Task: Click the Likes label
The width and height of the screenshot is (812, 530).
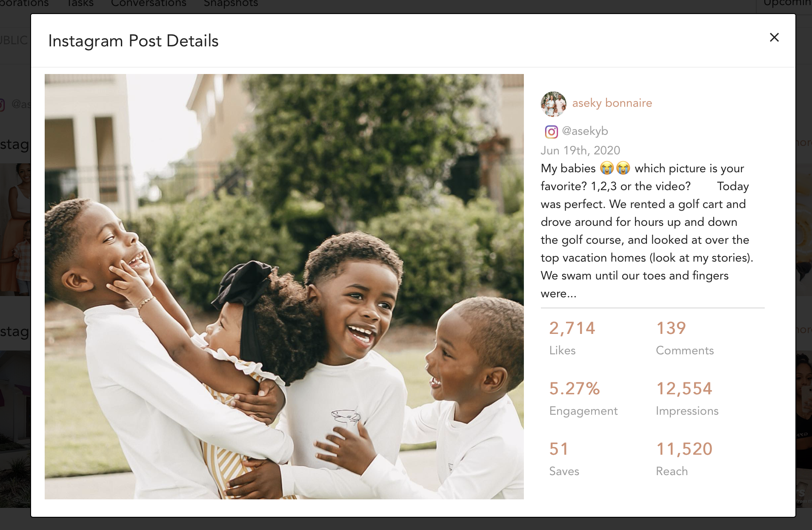Action: [x=562, y=350]
